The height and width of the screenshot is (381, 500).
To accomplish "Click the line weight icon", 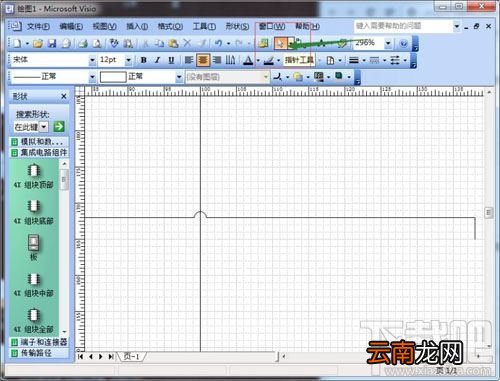I will pyautogui.click(x=354, y=60).
